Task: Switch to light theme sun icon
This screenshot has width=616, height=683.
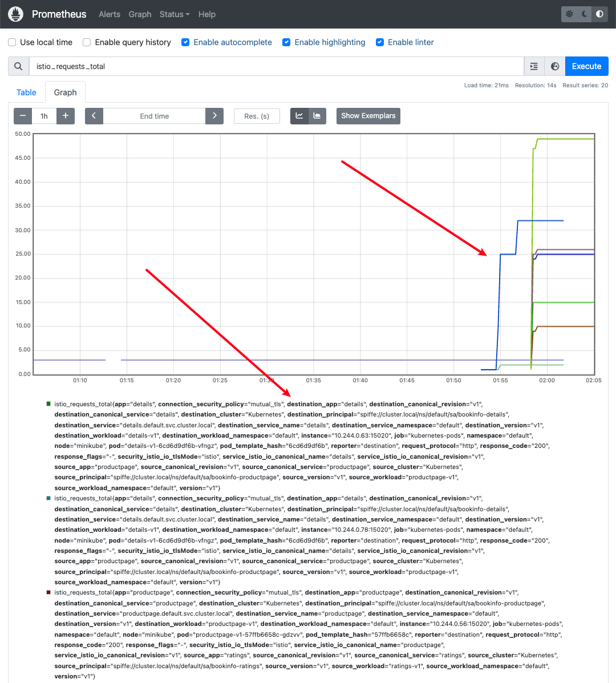Action: coord(569,14)
